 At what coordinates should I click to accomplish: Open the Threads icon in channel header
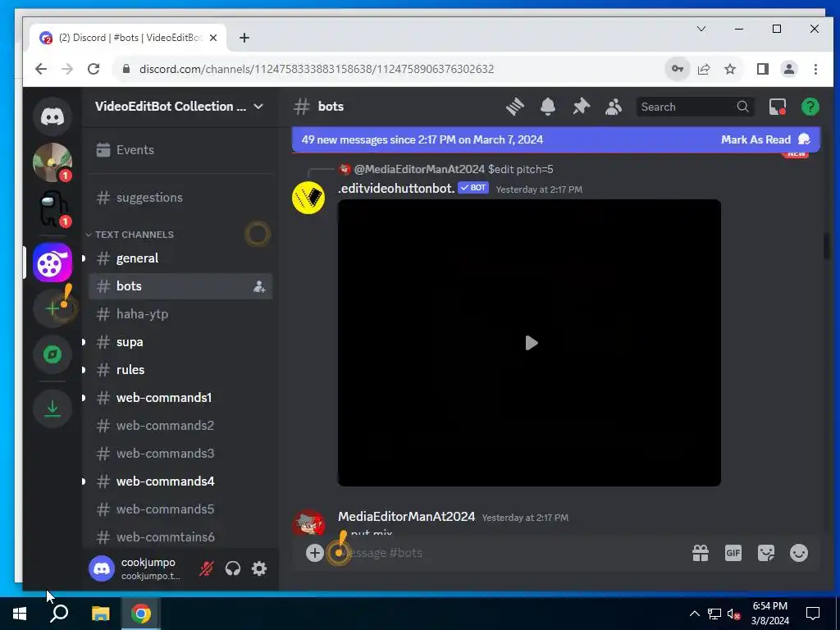[x=515, y=107]
